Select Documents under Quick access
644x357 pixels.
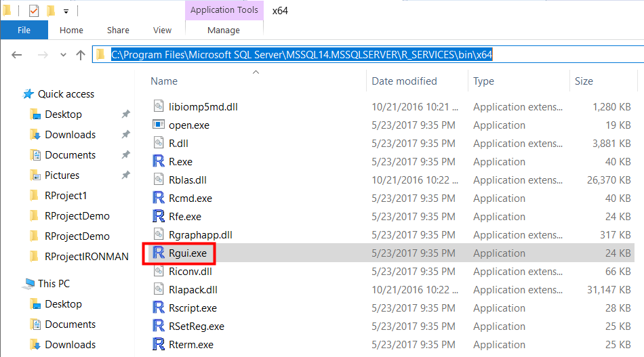click(71, 154)
